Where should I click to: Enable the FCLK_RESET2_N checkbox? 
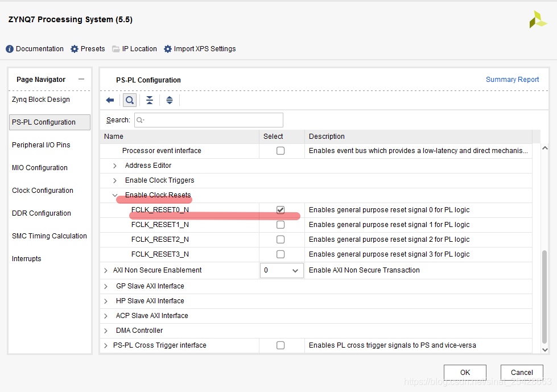280,240
